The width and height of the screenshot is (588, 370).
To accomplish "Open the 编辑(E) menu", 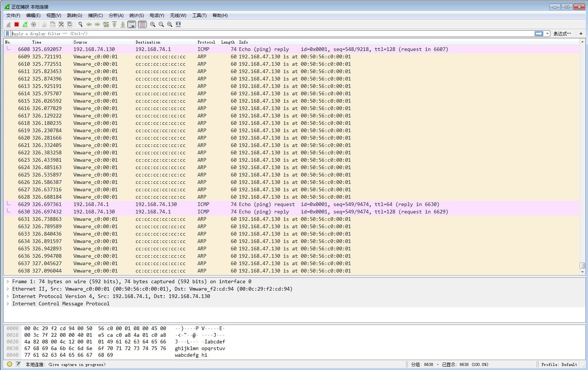I will pyautogui.click(x=33, y=16).
